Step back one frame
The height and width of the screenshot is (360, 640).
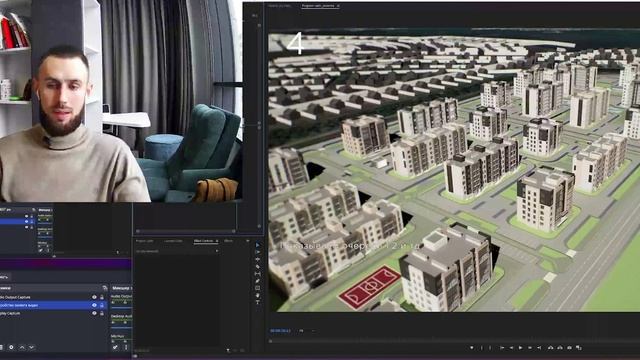click(x=511, y=348)
